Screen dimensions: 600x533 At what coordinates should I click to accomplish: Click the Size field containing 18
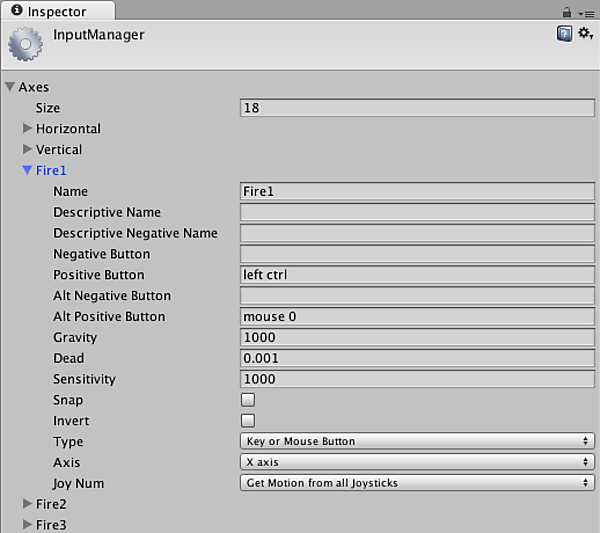(417, 108)
